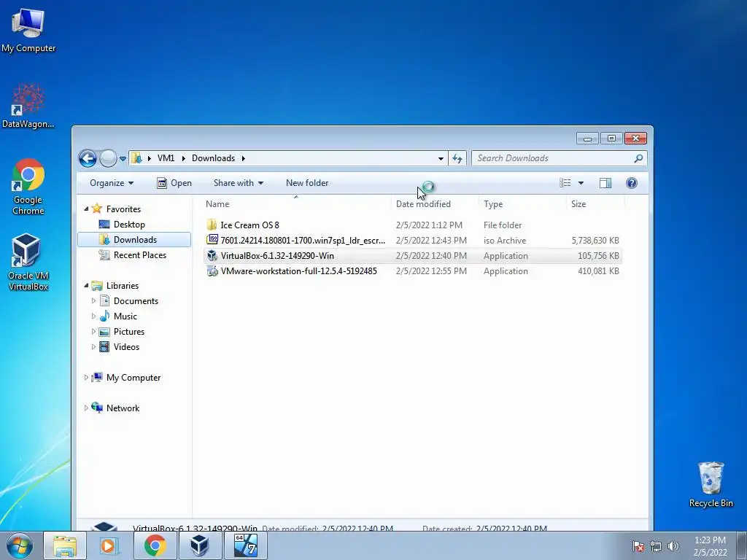The width and height of the screenshot is (747, 560).
Task: Toggle the preview pane button
Action: click(x=605, y=183)
